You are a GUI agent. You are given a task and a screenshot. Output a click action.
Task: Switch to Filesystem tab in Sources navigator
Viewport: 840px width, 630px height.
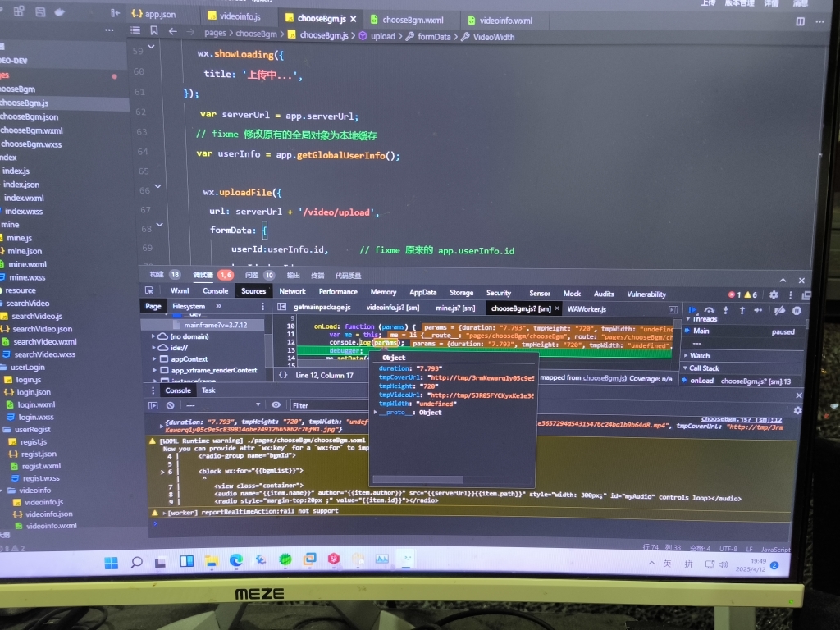[x=189, y=306]
